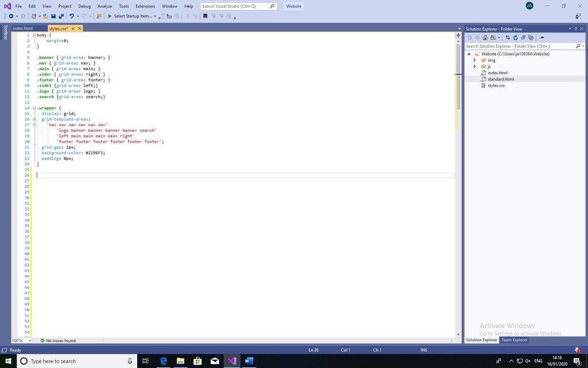
Task: Click the Save All toolbar icon
Action: coord(61,16)
